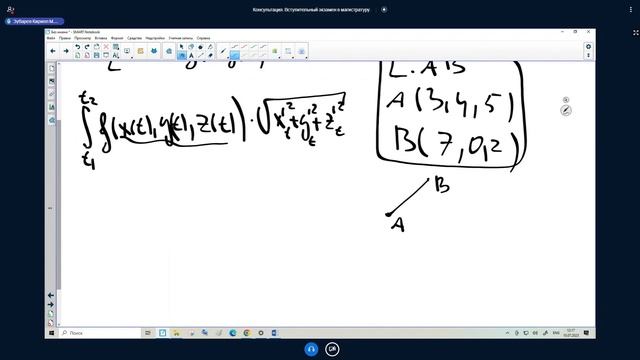Open Microsoft Edge from taskbar

click(x=233, y=333)
